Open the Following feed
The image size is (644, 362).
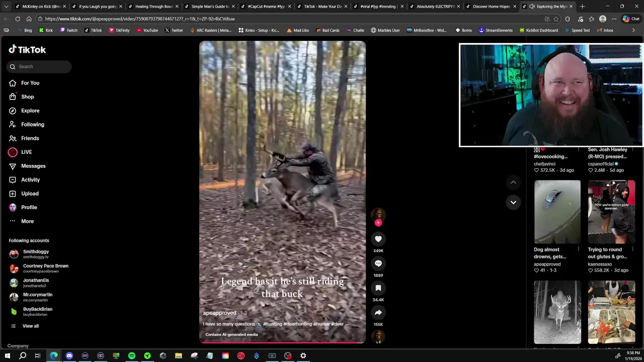[27, 124]
